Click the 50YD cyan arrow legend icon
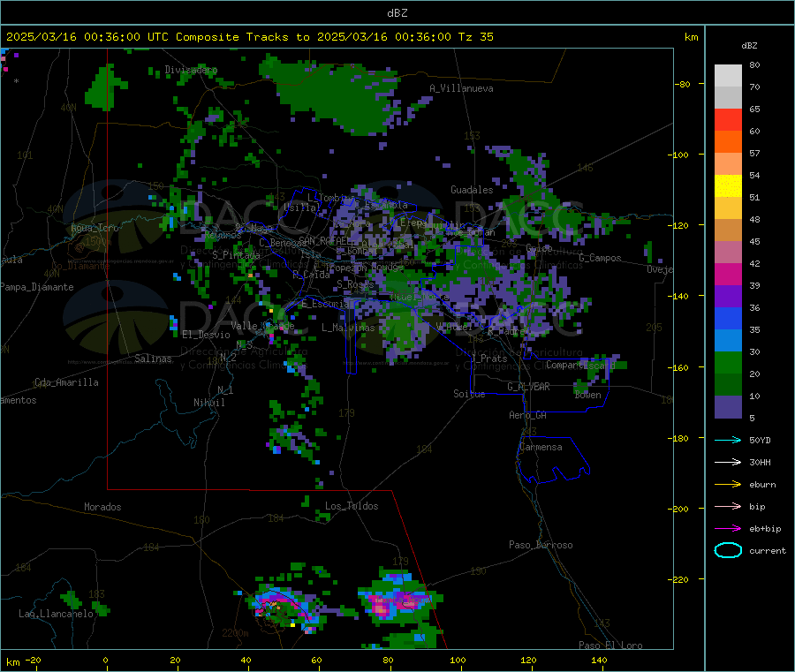This screenshot has width=795, height=672. [x=728, y=440]
